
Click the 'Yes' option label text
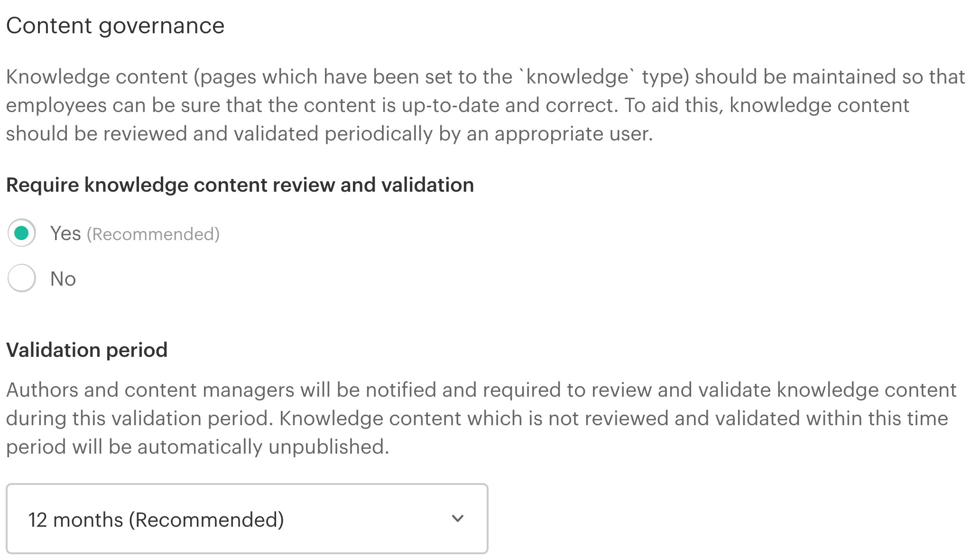(x=65, y=233)
